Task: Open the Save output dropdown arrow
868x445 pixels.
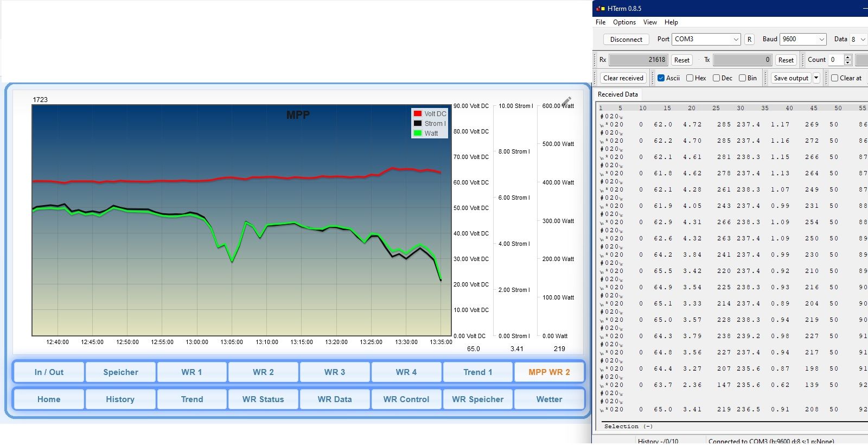Action: [816, 78]
